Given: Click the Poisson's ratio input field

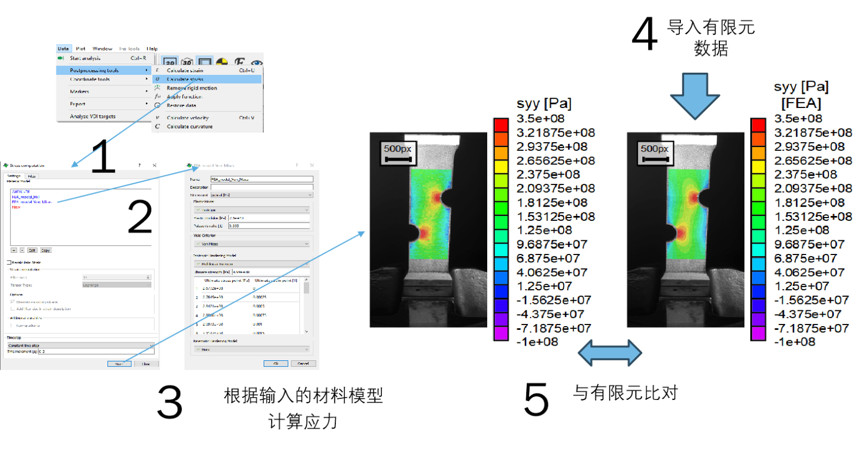Looking at the screenshot, I should (269, 226).
